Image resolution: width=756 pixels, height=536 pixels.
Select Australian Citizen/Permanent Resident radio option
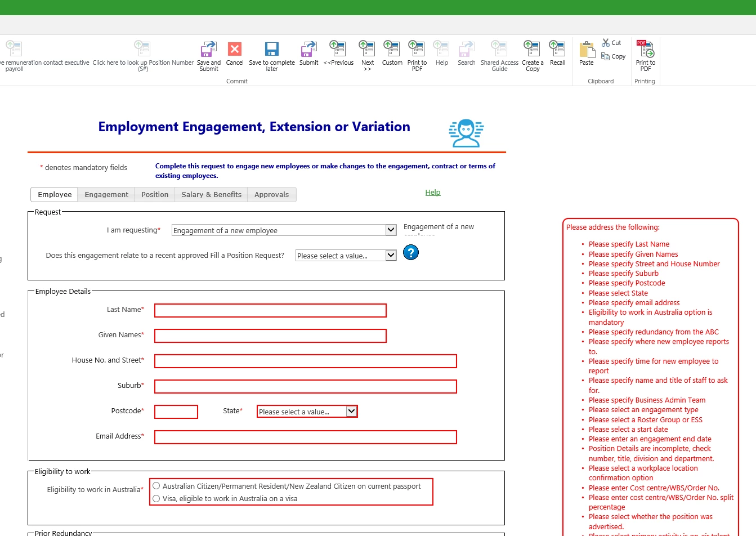point(156,486)
